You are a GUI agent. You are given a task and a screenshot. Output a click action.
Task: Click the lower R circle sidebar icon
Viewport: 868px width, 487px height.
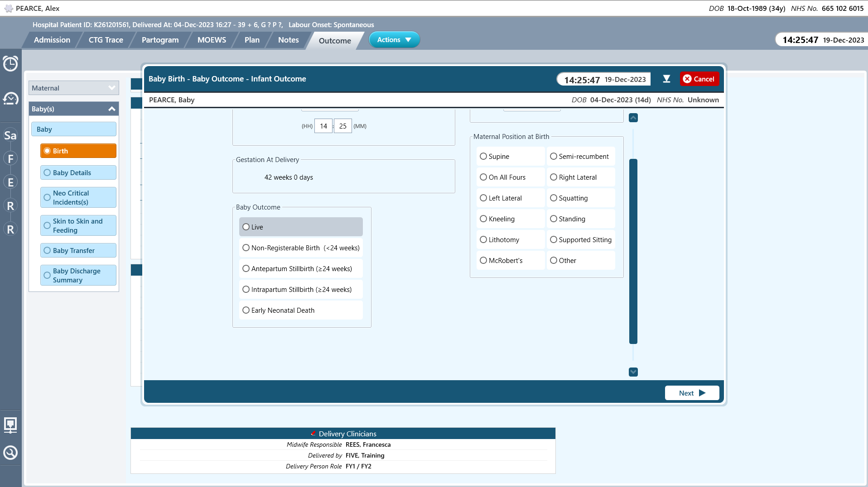click(x=10, y=229)
